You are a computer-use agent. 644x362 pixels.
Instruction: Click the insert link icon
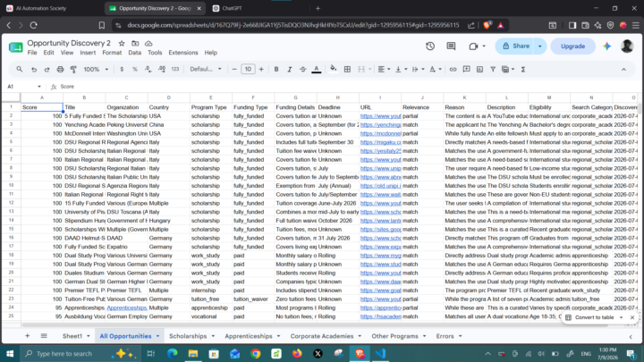453,70
